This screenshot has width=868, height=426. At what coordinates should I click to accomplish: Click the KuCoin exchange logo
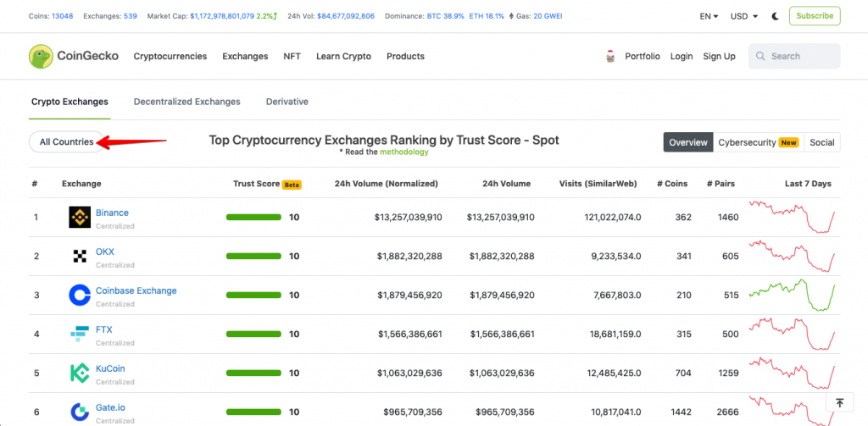[80, 373]
